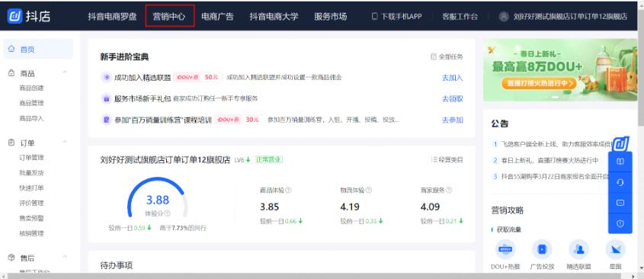Open 评价管理 in sidebar

31,203
